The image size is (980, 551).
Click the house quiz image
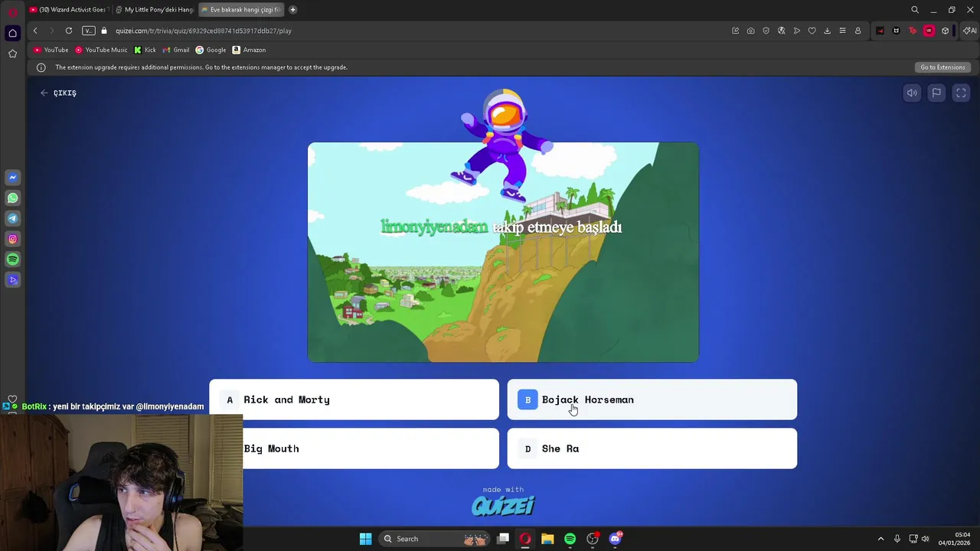tap(503, 253)
